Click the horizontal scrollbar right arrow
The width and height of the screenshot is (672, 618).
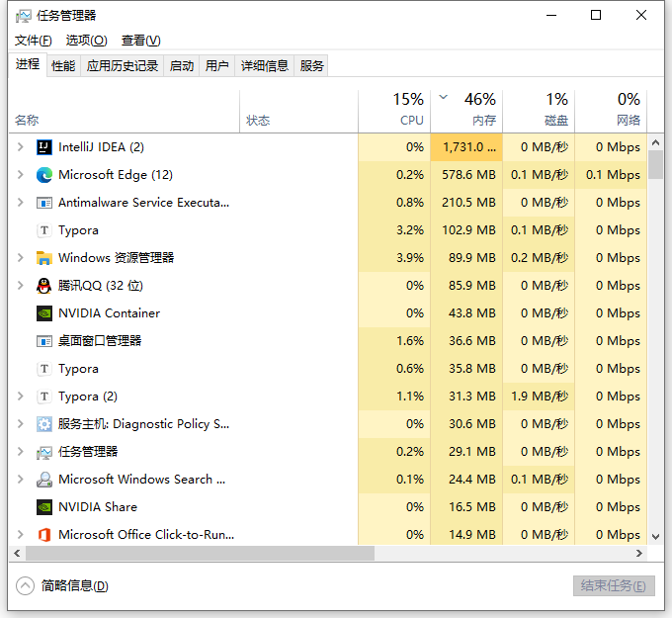(x=639, y=554)
